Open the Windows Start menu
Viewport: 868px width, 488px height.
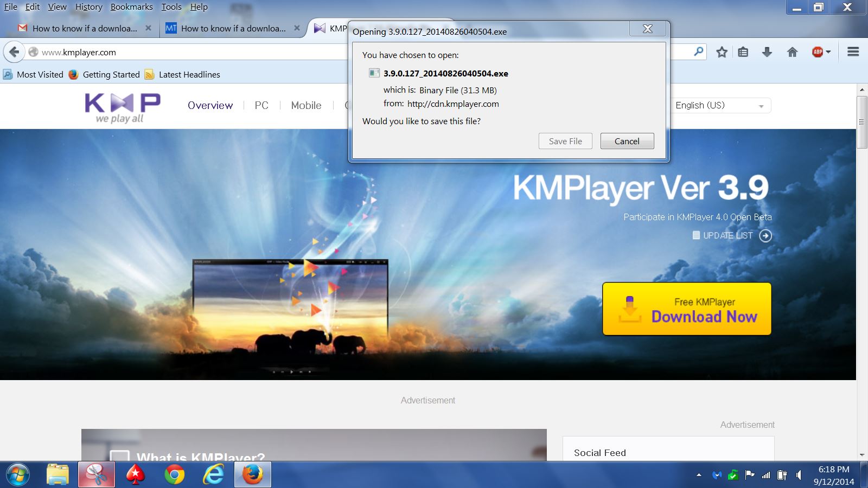[x=17, y=476]
